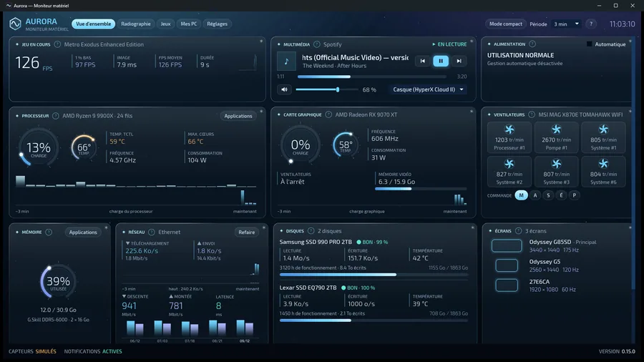This screenshot has height=362, width=644.
Task: Click Samsung SSD 990 PRO 2TB name
Action: point(316,242)
